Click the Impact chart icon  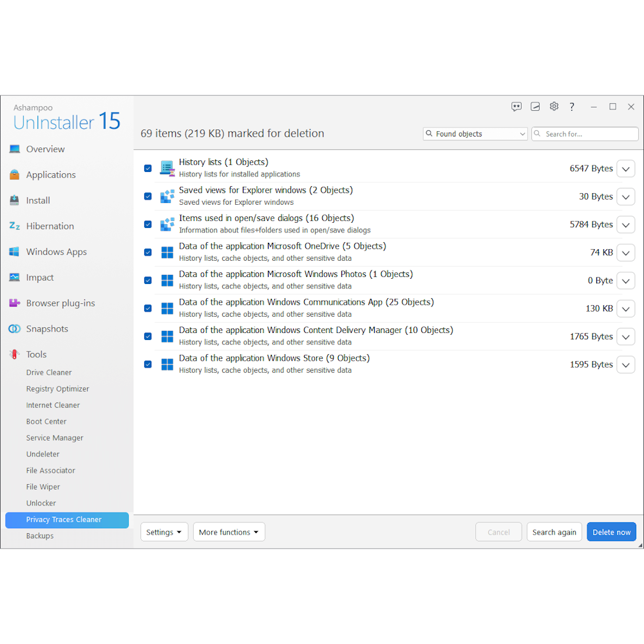(x=14, y=277)
